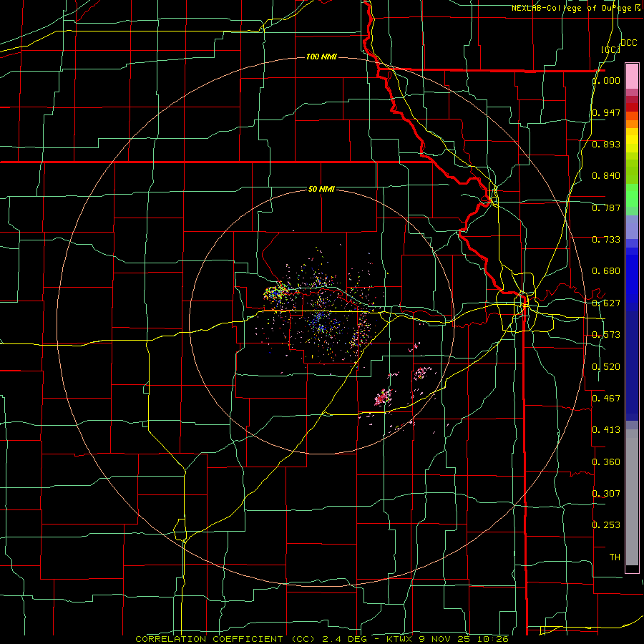The width and height of the screenshot is (644, 644).
Task: Select the 0.413 legend value
Action: [606, 429]
